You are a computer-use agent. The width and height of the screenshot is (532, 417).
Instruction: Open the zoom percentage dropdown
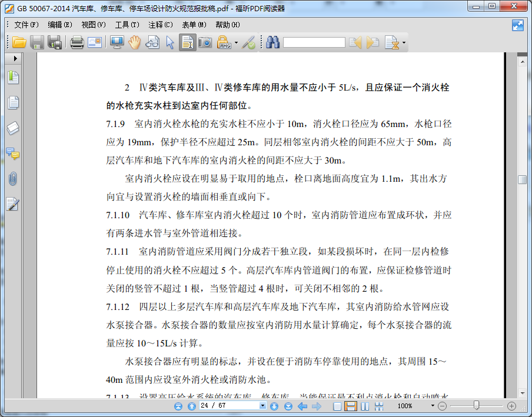point(433,406)
